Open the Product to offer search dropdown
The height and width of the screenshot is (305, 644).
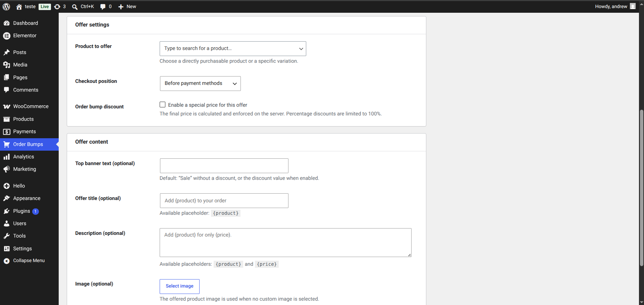click(x=233, y=49)
